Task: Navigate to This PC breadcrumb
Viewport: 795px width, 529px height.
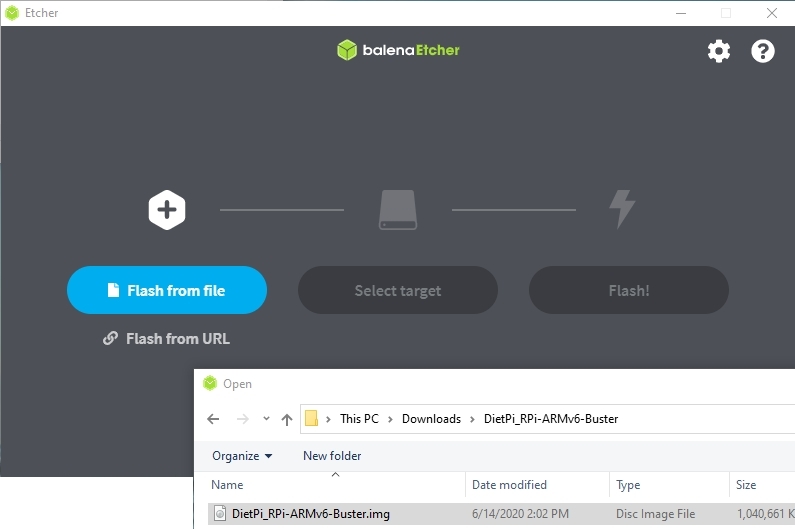Action: 359,419
